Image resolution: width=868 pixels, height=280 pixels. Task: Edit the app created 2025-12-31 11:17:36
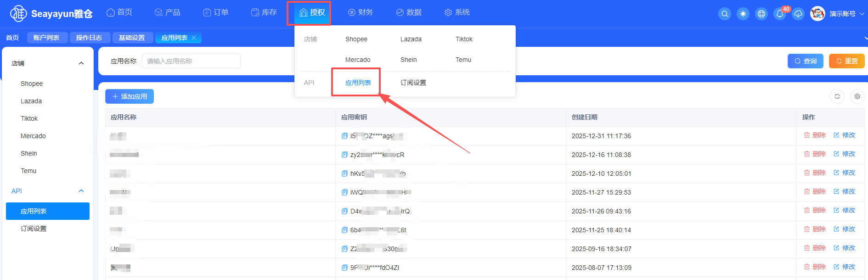(844, 135)
